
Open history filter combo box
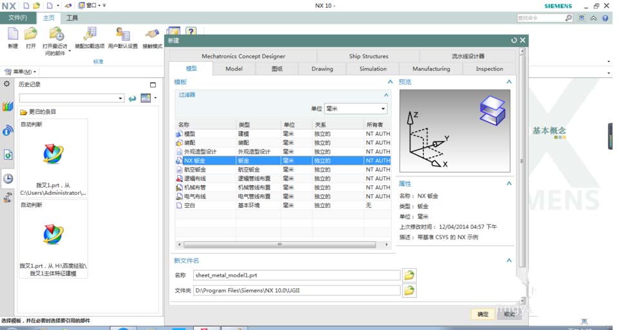[x=72, y=98]
